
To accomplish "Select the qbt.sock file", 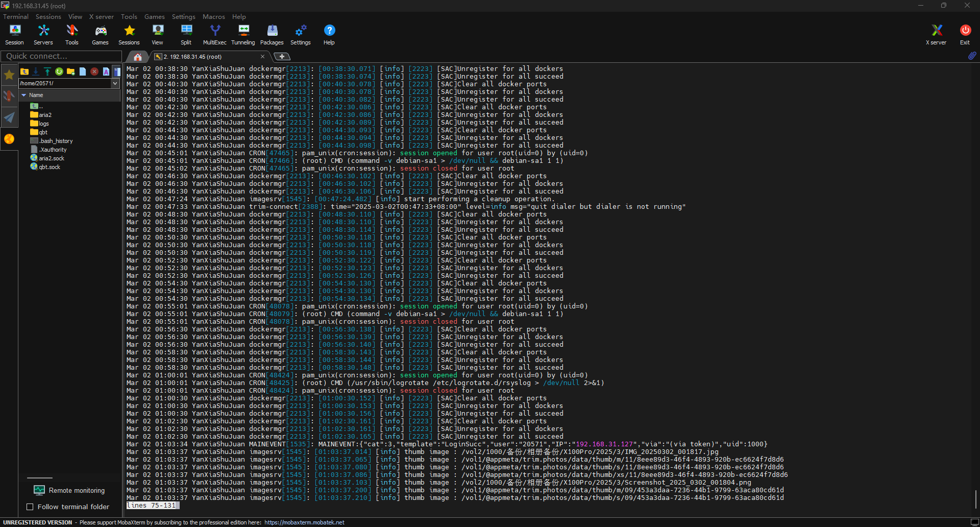I will click(45, 167).
